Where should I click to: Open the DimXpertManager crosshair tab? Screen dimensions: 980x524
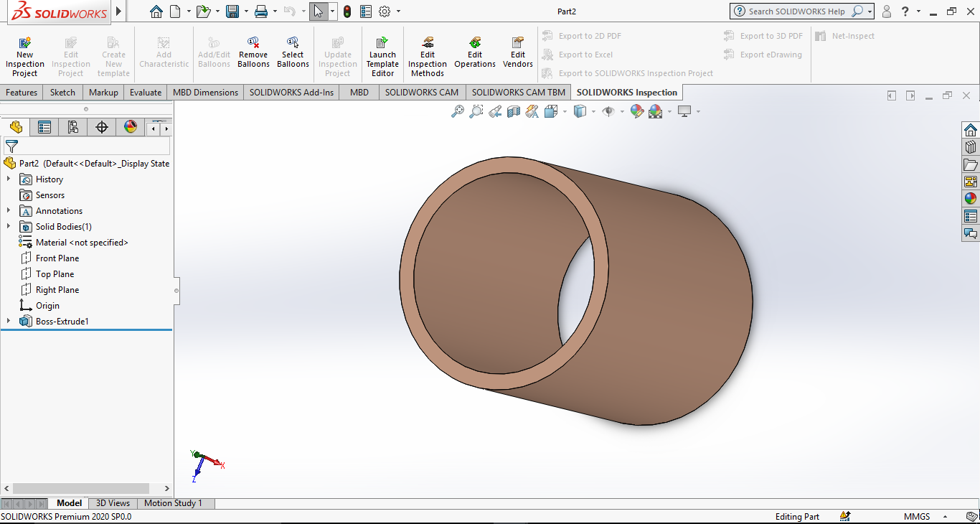(102, 128)
